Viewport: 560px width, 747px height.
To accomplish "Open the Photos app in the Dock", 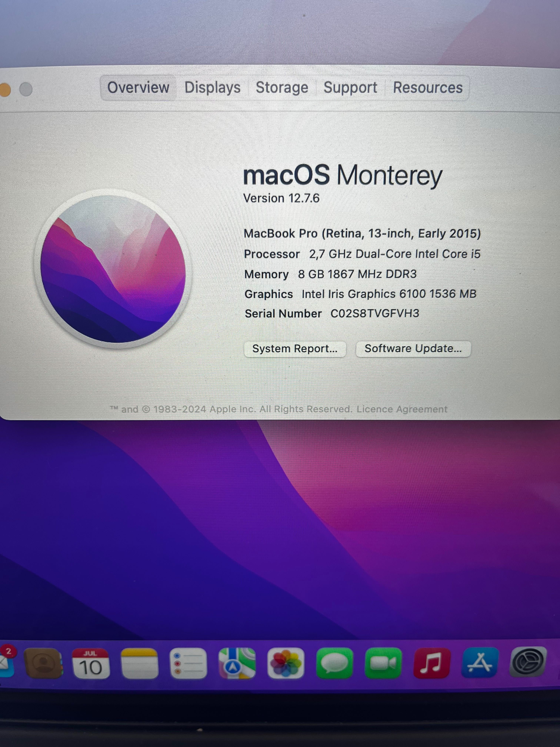I will (x=286, y=663).
